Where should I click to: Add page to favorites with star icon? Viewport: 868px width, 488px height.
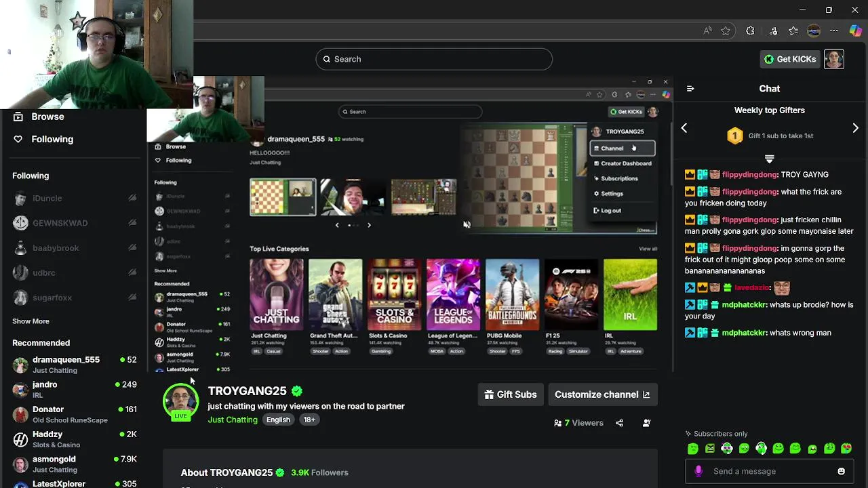pos(726,30)
